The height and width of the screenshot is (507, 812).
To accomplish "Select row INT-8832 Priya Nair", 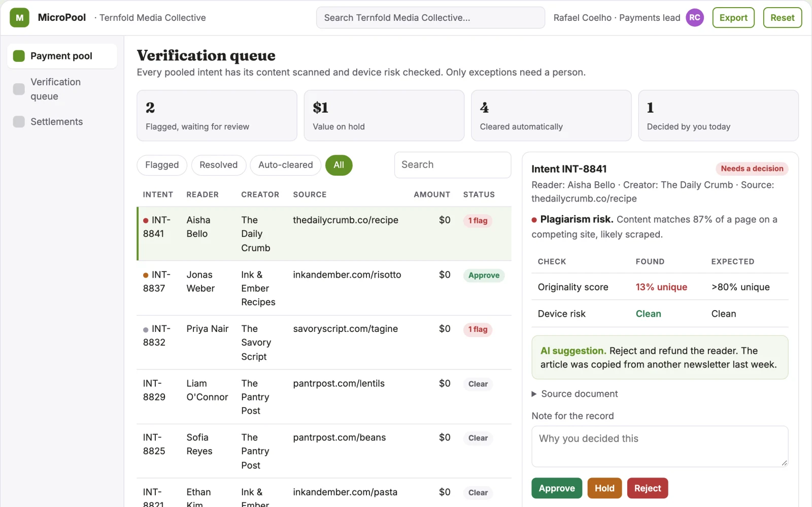I will pyautogui.click(x=324, y=343).
